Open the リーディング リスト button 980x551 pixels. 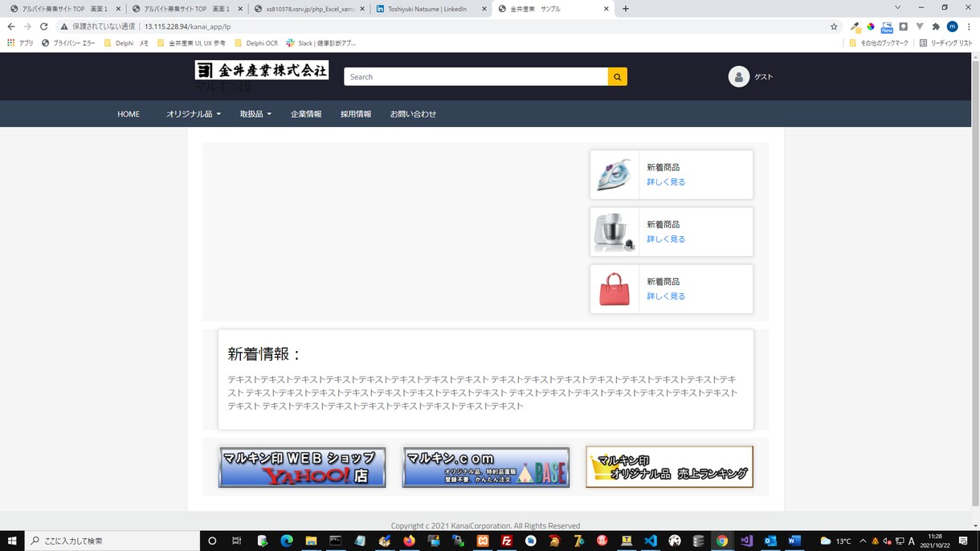point(945,43)
